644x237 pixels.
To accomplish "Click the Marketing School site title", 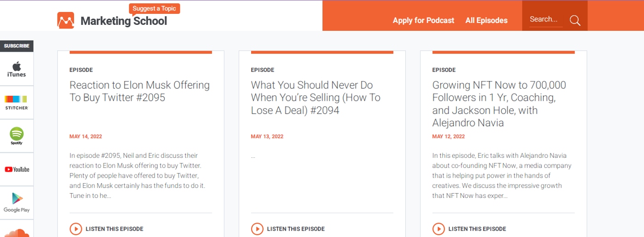I will (x=123, y=21).
